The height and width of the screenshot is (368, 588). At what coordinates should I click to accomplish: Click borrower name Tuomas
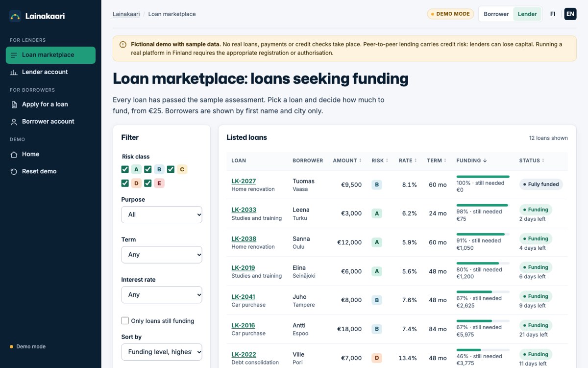(x=303, y=181)
